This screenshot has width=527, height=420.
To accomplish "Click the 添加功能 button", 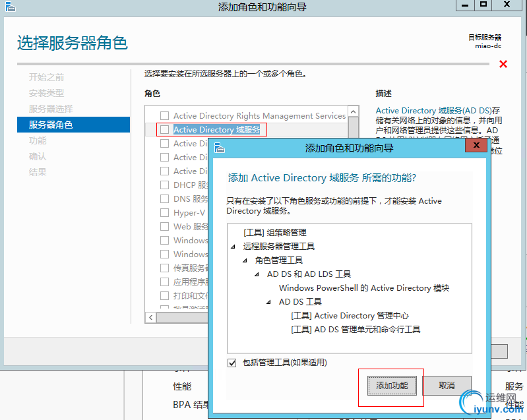I will (392, 386).
